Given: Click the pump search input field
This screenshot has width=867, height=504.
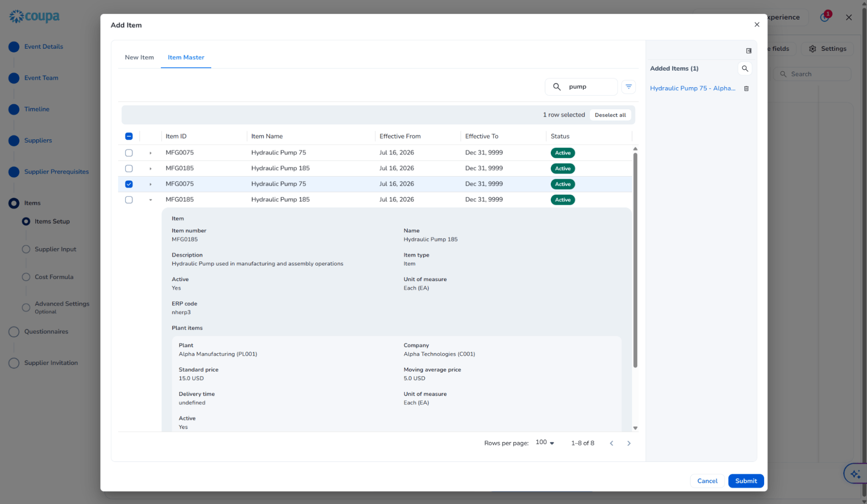Looking at the screenshot, I should tap(581, 87).
